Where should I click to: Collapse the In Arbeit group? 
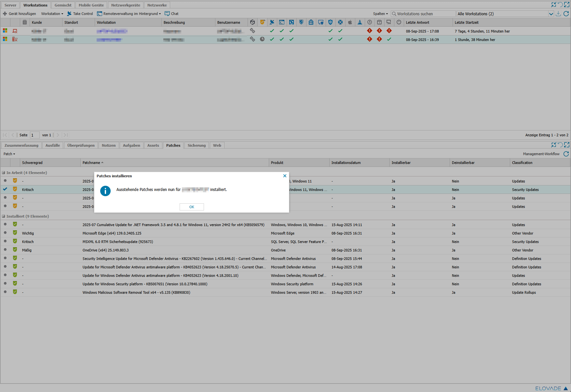pyautogui.click(x=4, y=173)
